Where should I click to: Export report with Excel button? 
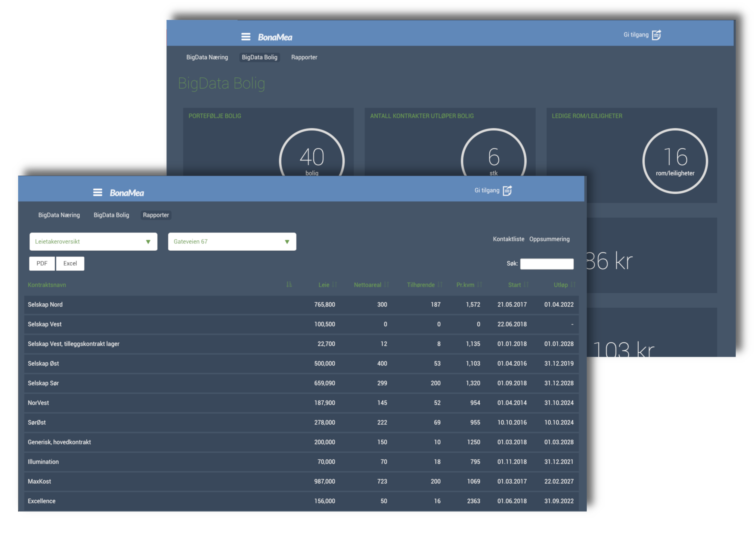click(70, 263)
